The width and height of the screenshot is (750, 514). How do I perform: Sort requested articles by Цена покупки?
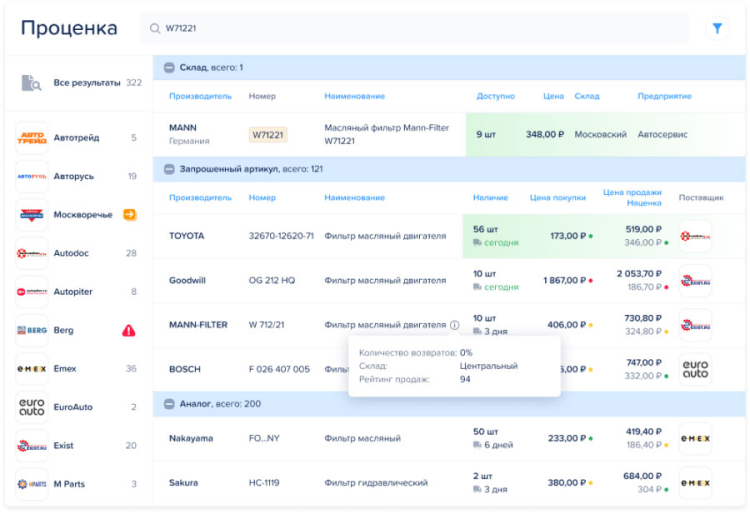(x=558, y=197)
